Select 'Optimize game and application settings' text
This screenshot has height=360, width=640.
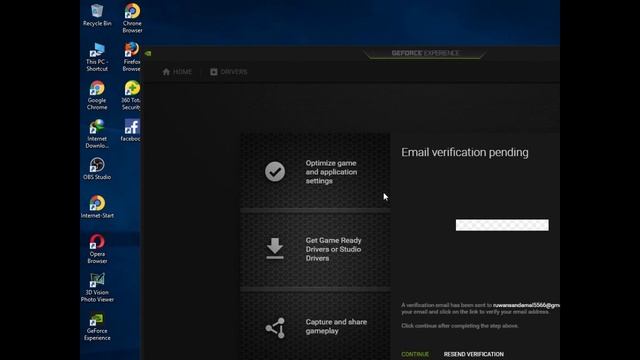coord(331,172)
